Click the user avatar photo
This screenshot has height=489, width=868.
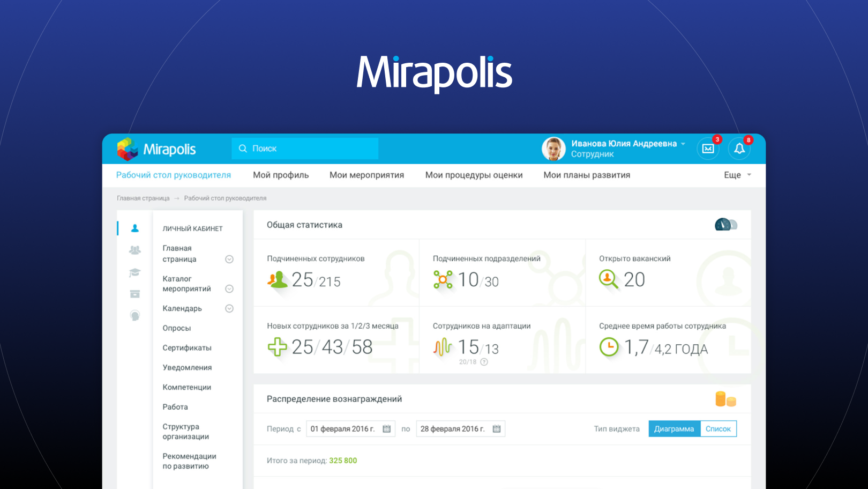click(x=553, y=149)
